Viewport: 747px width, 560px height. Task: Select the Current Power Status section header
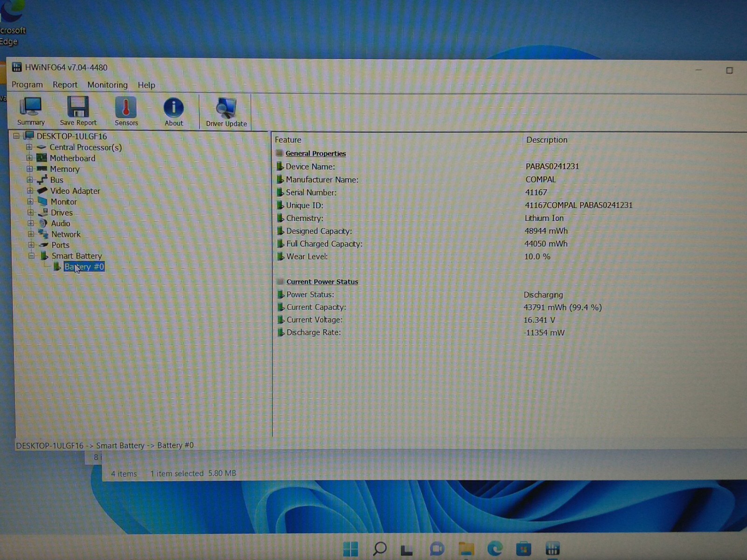pos(322,282)
